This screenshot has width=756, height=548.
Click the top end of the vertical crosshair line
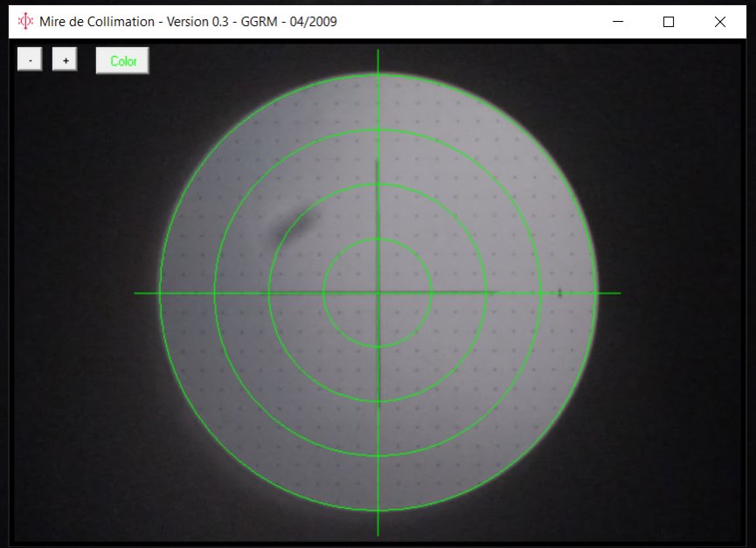(378, 52)
